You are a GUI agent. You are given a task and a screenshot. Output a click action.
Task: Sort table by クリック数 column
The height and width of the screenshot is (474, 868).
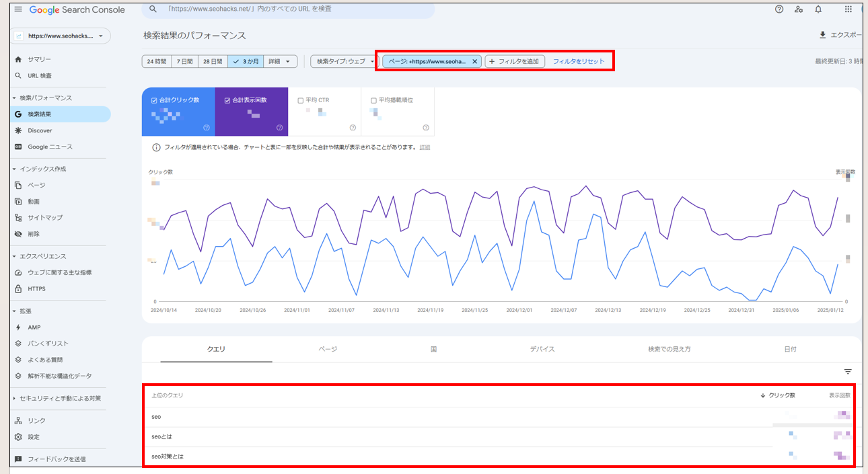(x=778, y=395)
